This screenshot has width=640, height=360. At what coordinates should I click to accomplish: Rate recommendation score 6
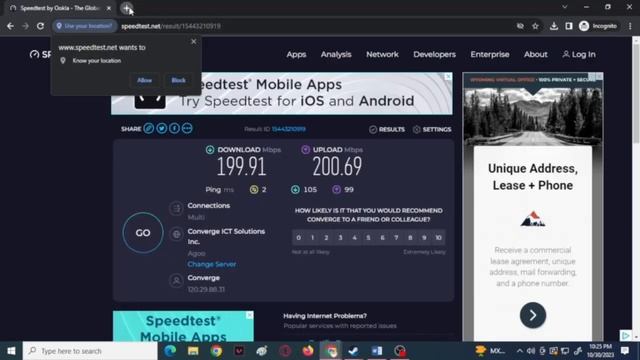[382, 238]
